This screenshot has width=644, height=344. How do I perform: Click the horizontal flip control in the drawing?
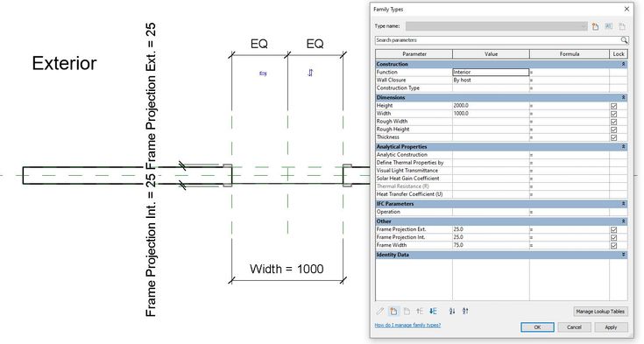(263, 74)
